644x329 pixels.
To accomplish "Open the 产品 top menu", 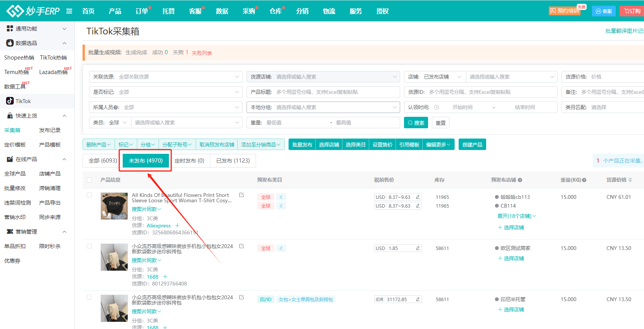I will click(115, 11).
